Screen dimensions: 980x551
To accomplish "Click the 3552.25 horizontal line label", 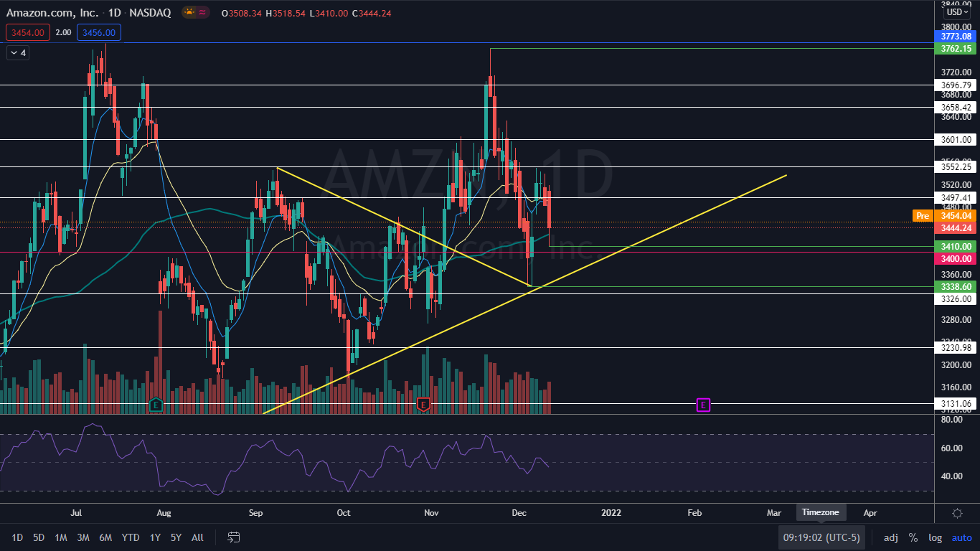I will pyautogui.click(x=956, y=166).
